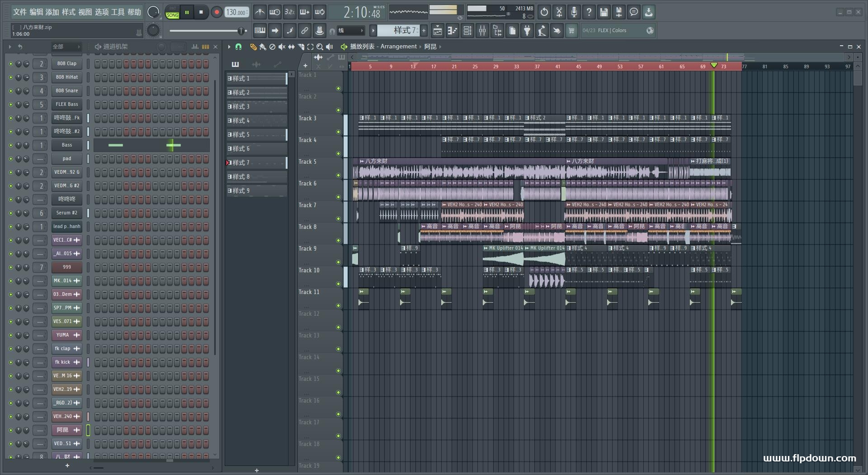Select 样式 3 in the pattern list
The height and width of the screenshot is (475, 868).
256,107
